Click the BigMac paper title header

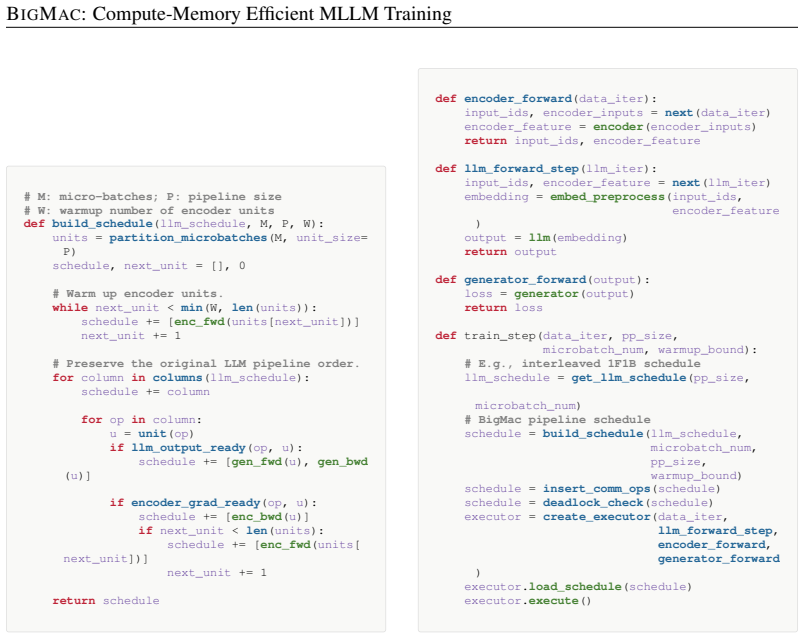pyautogui.click(x=229, y=14)
